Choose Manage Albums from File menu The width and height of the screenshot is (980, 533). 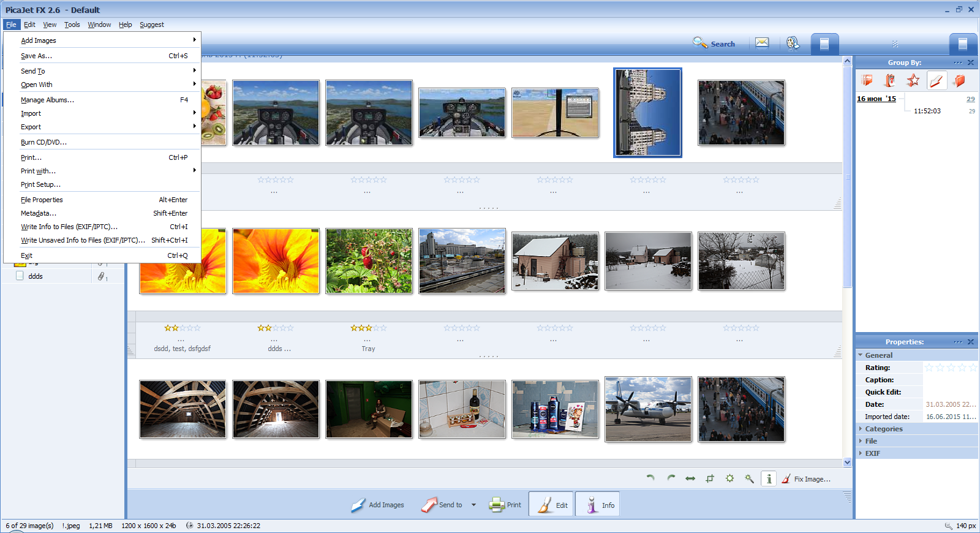[x=47, y=100]
